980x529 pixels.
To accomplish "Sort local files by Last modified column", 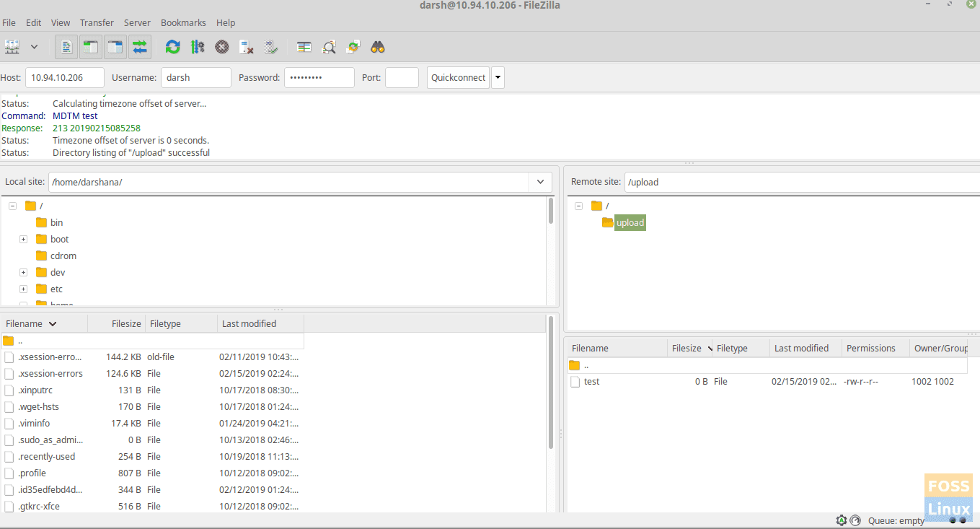I will (x=261, y=323).
